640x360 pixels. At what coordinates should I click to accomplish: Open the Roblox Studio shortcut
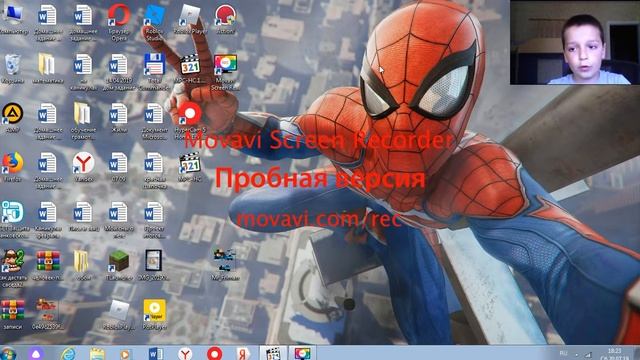(x=154, y=21)
